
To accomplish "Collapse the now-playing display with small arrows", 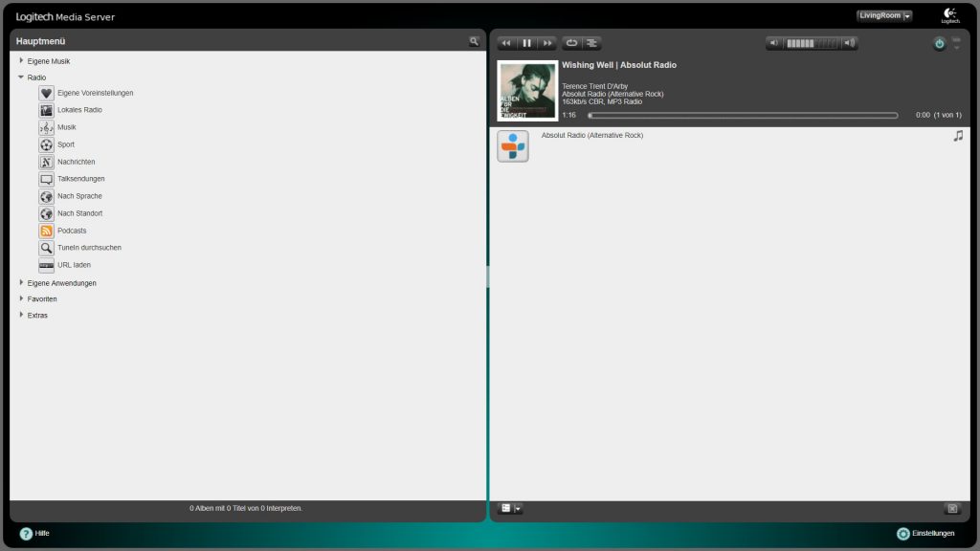I will [956, 43].
